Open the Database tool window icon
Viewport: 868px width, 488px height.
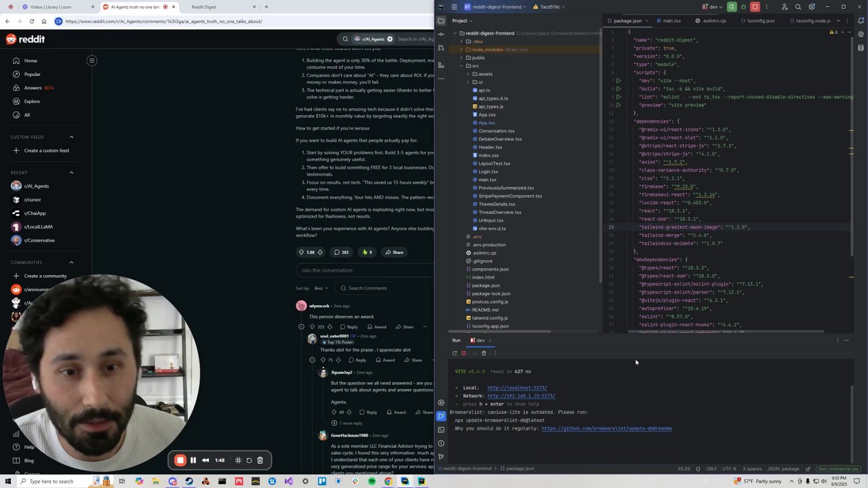point(861,47)
